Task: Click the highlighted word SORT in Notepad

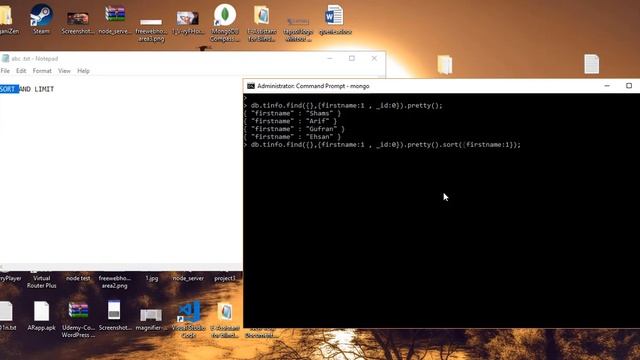Action: pyautogui.click(x=9, y=89)
